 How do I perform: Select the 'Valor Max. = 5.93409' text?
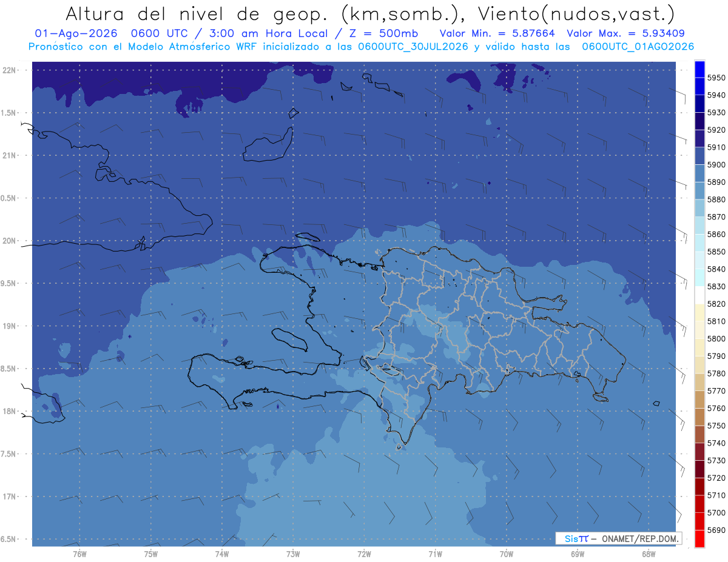[x=625, y=33]
